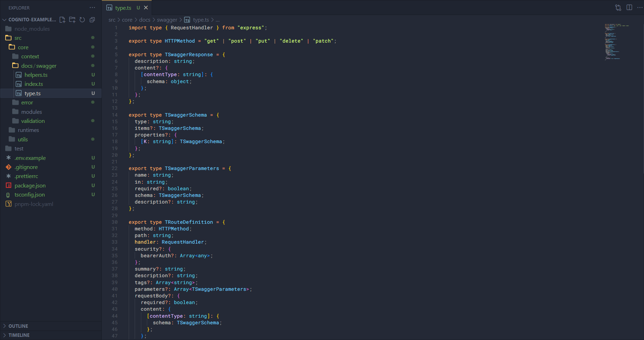Screen dimensions: 644x340
Task: Close the type.ts editor tab
Action: [146, 8]
